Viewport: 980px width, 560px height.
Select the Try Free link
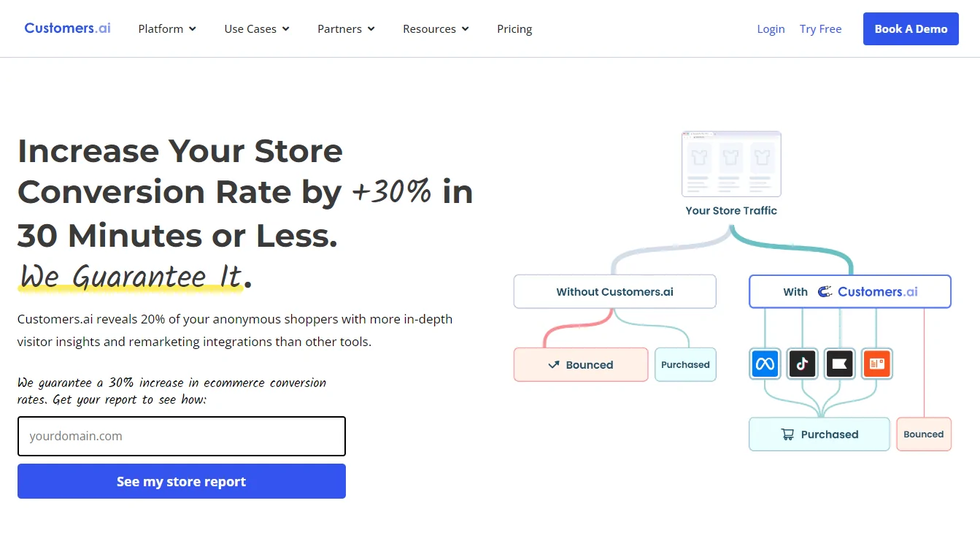[820, 29]
